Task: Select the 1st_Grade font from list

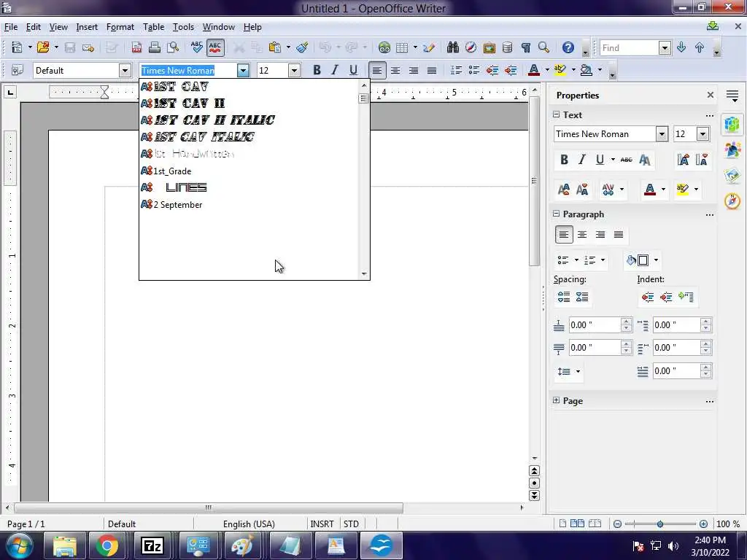Action: [249, 171]
